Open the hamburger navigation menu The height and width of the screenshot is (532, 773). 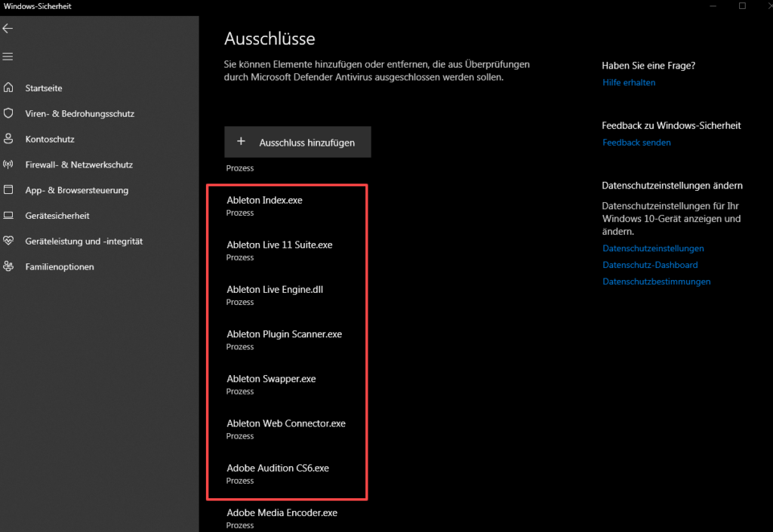8,57
